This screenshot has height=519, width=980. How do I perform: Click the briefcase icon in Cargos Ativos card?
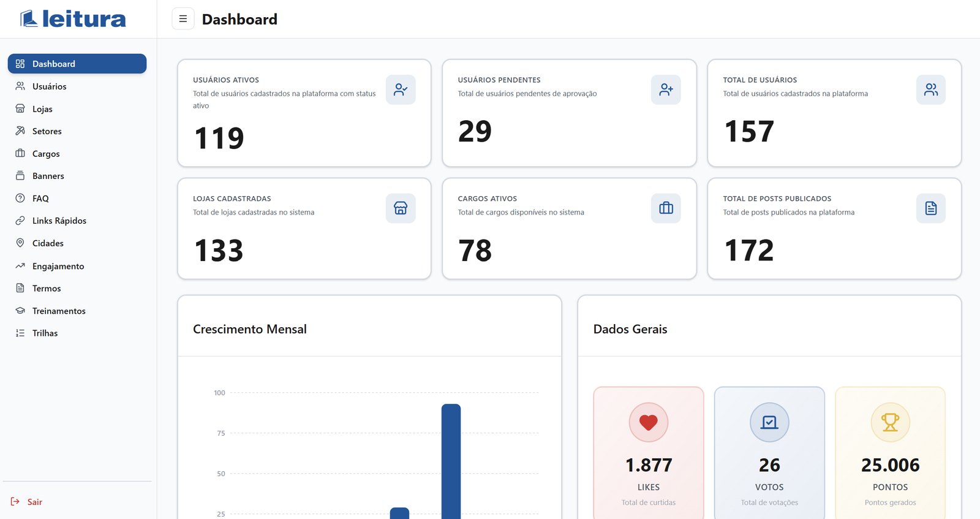point(666,208)
